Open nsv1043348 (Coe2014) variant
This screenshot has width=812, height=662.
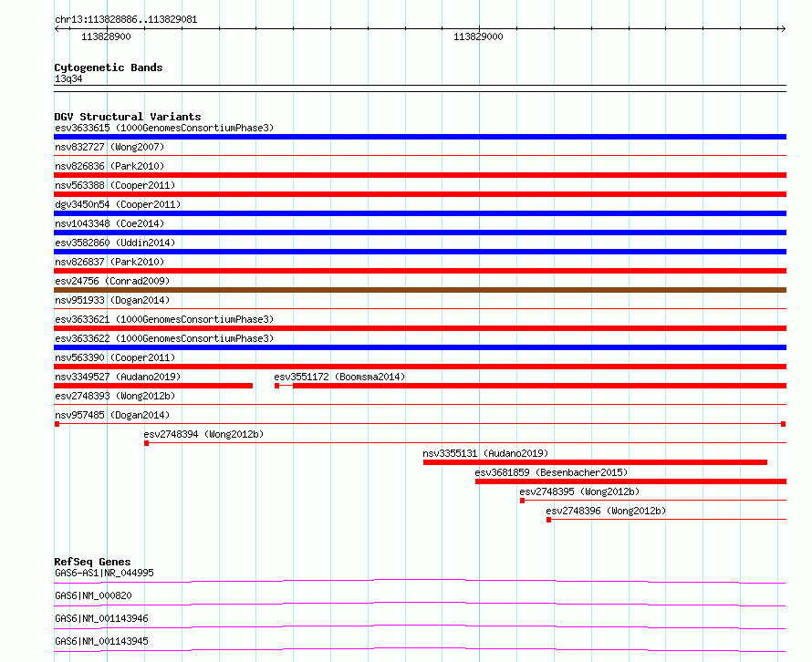[109, 223]
